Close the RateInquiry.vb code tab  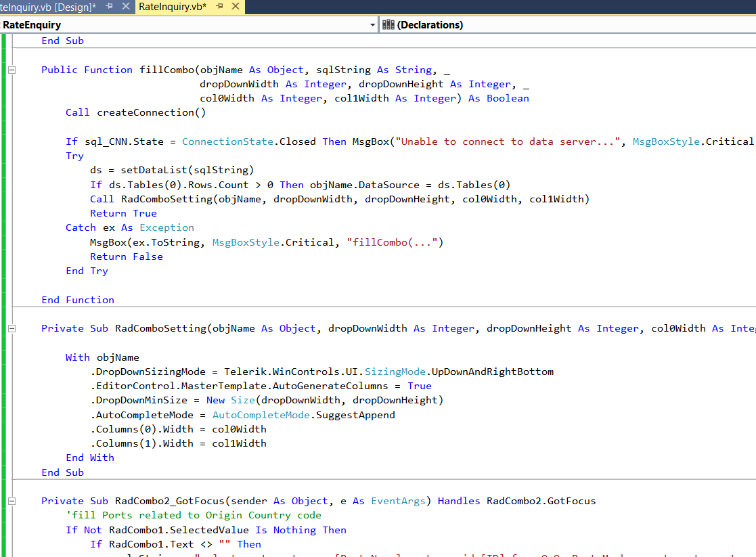click(x=236, y=6)
